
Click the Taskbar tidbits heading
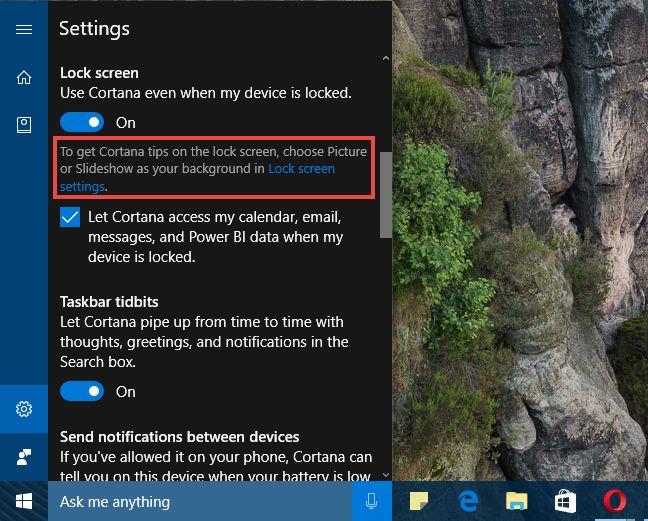coord(109,302)
